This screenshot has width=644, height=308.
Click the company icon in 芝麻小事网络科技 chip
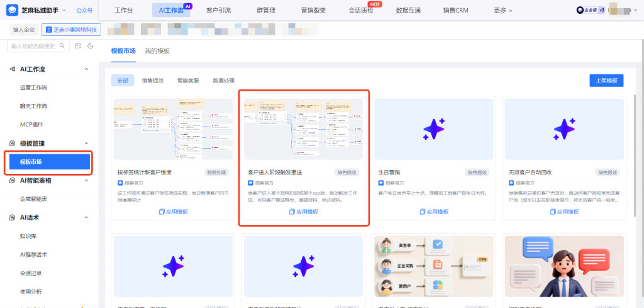click(x=49, y=30)
